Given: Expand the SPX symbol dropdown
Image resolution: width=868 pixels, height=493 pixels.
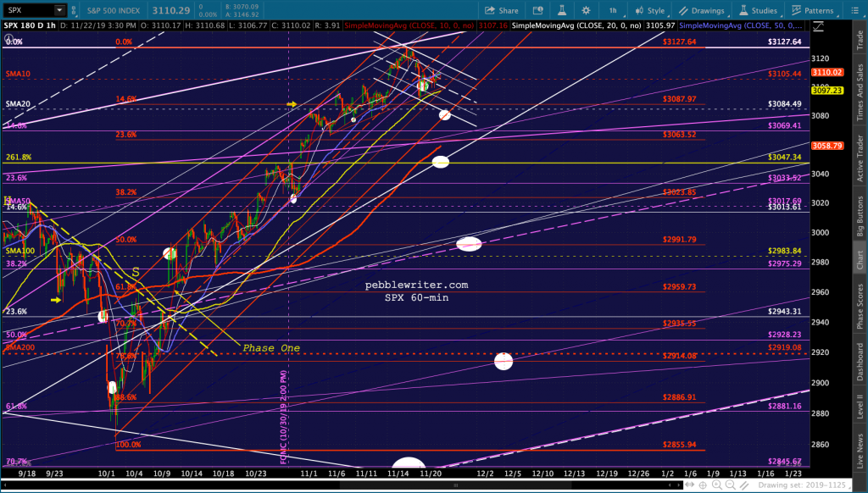Looking at the screenshot, I should click(x=58, y=10).
